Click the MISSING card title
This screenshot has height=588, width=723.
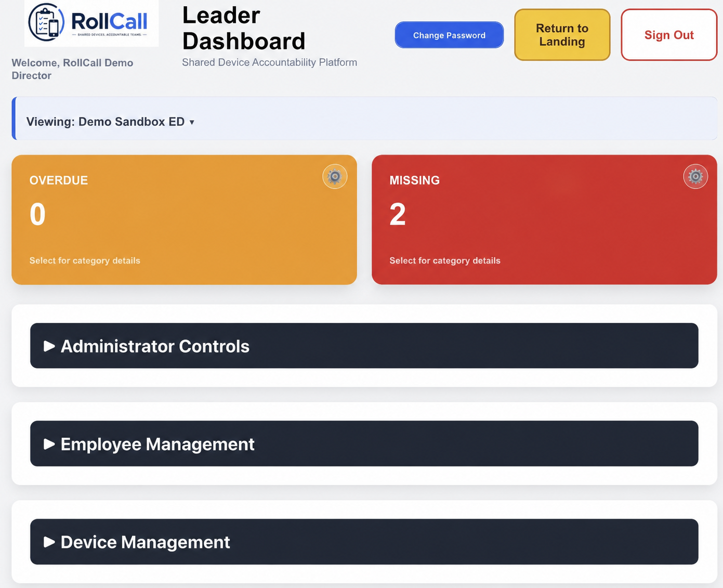[x=415, y=180]
